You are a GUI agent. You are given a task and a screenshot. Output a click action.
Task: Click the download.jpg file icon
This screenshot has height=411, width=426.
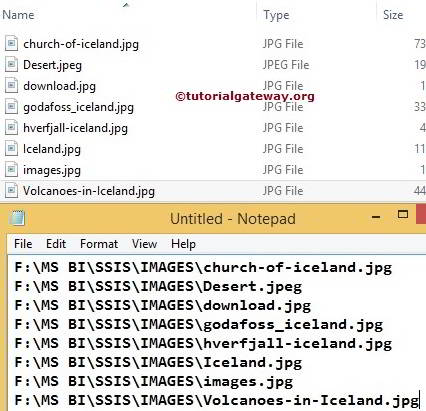click(x=11, y=86)
